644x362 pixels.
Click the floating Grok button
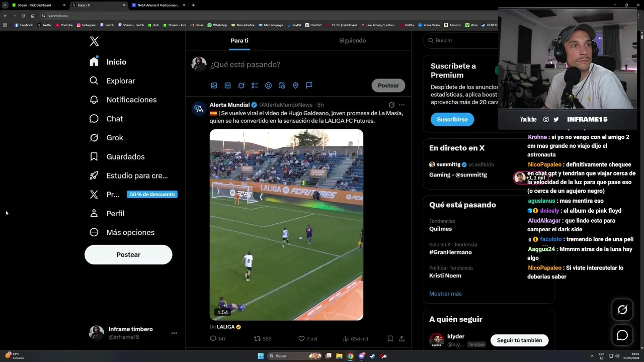pyautogui.click(x=622, y=310)
